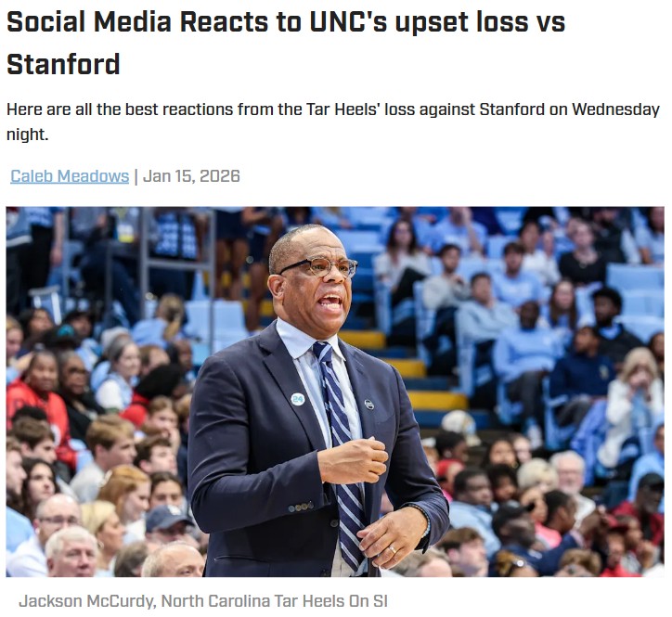Image resolution: width=672 pixels, height=617 pixels.
Task: Click the article headline about UNC's upset loss
Action: click(x=286, y=43)
